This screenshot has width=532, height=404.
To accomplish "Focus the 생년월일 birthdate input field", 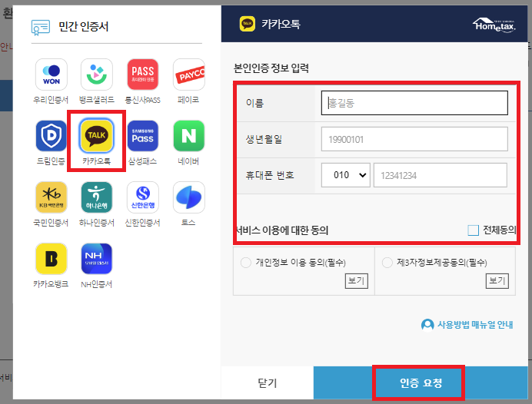I will tap(414, 139).
